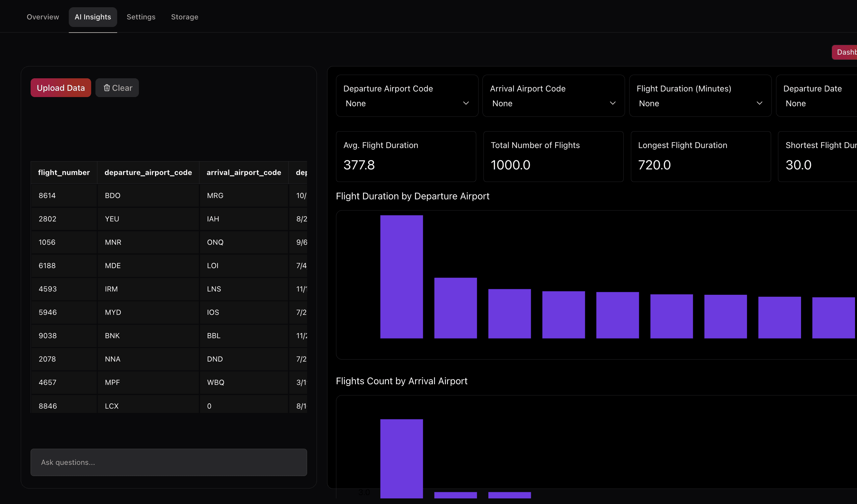Click the red Dashboard button
This screenshot has height=504, width=857.
[845, 52]
